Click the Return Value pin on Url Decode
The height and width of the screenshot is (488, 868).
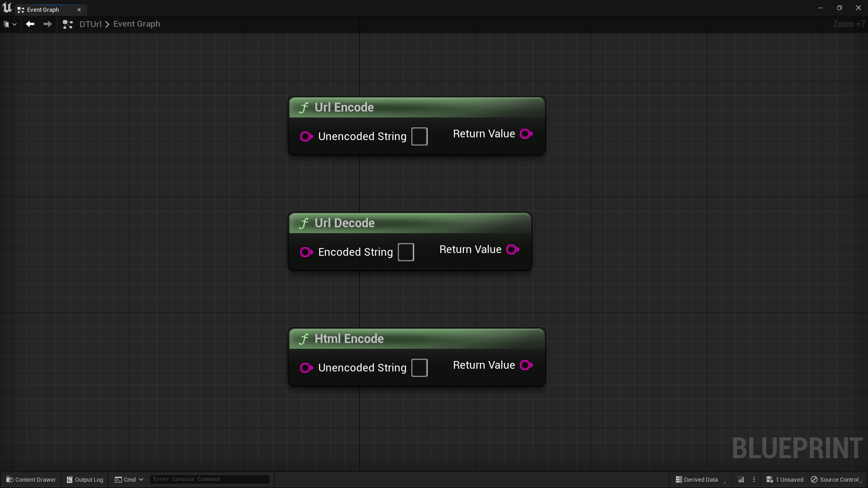coord(512,249)
